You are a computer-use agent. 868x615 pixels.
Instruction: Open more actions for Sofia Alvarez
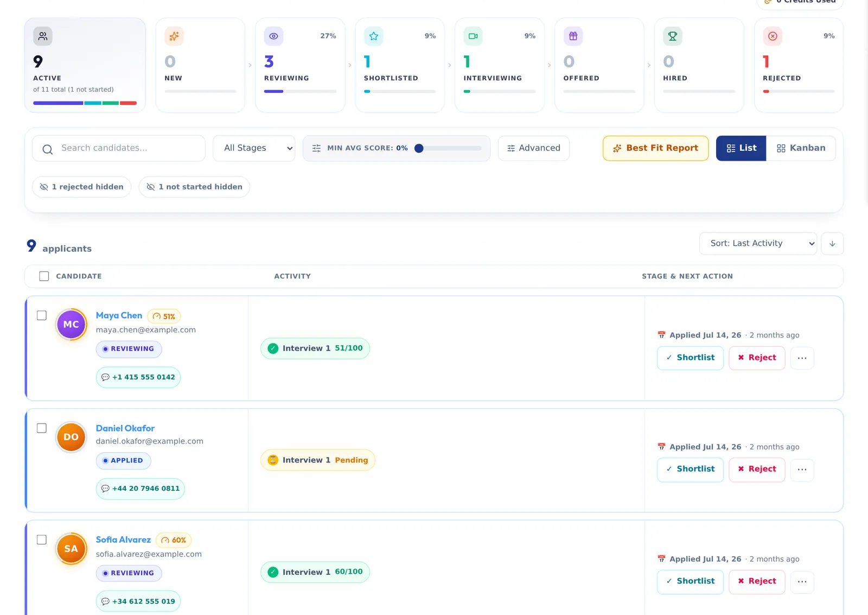(x=802, y=582)
